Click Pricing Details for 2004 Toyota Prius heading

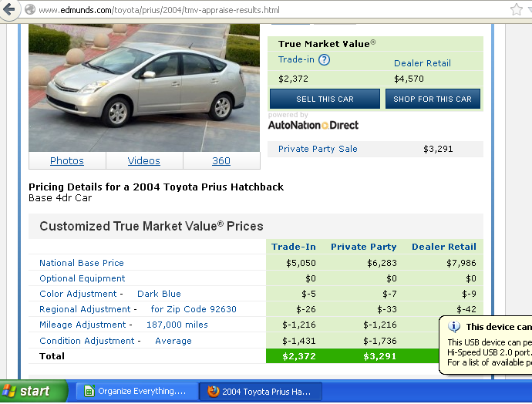(156, 187)
